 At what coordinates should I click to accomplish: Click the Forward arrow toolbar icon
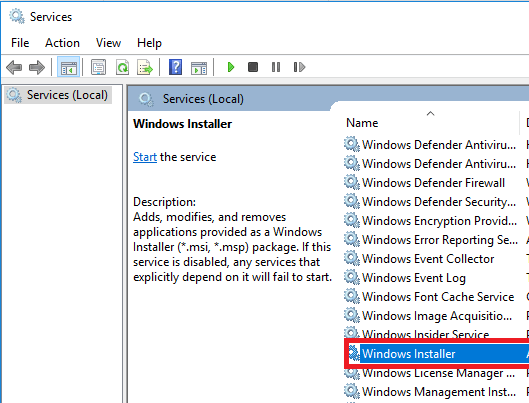37,67
